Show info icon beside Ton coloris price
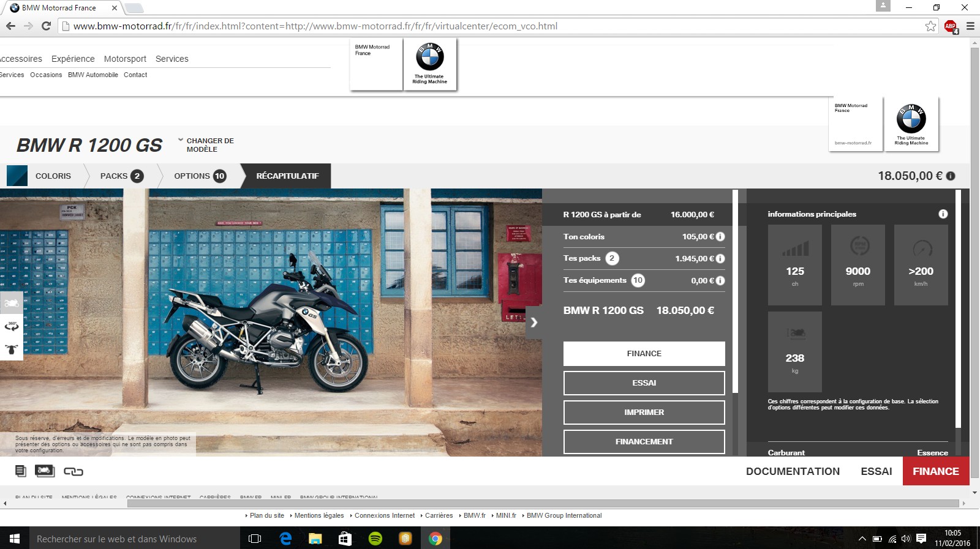980x549 pixels. tap(720, 236)
